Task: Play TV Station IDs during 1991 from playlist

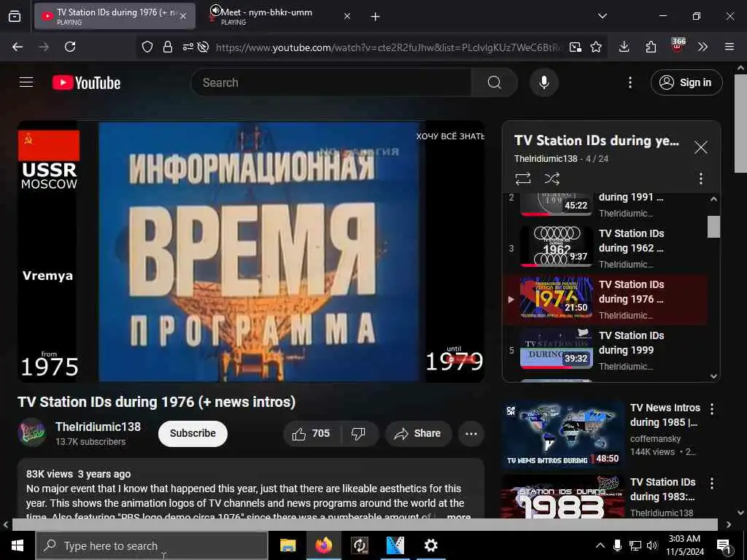Action: 605,205
